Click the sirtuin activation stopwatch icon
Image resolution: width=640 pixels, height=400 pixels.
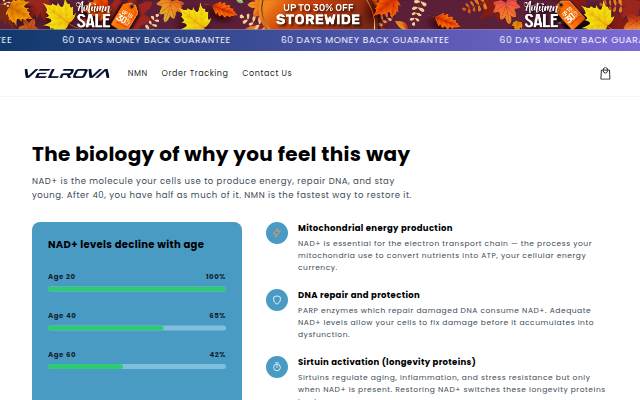tap(277, 367)
